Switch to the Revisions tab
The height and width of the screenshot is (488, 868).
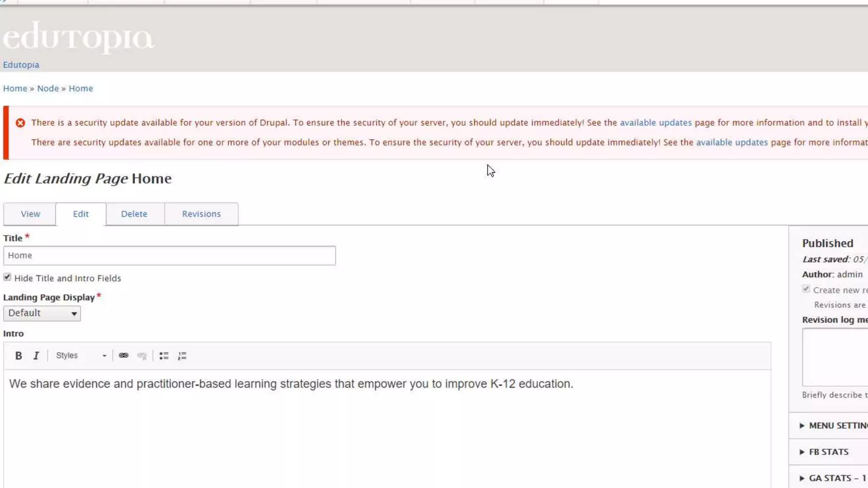(x=201, y=214)
